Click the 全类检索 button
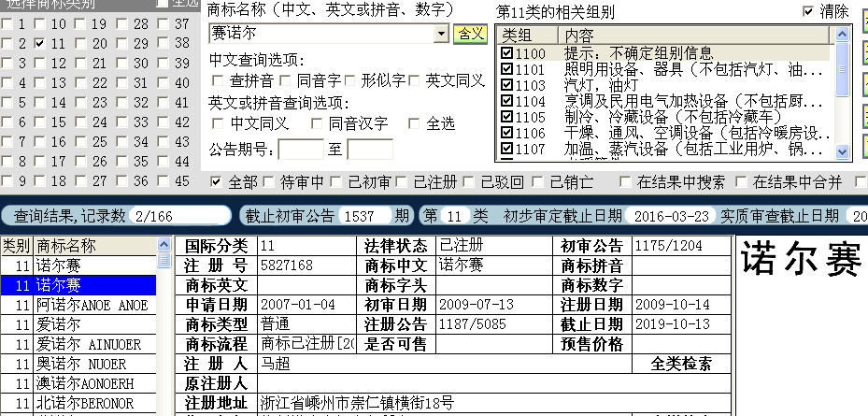The width and height of the screenshot is (868, 416). tap(681, 364)
